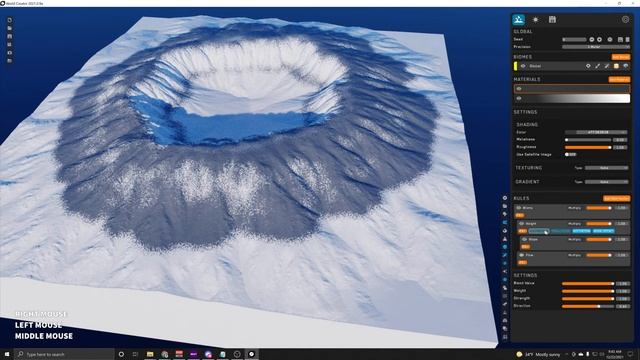Click the orange add button in the Biomes header
This screenshot has width=640, height=360.
click(x=620, y=57)
